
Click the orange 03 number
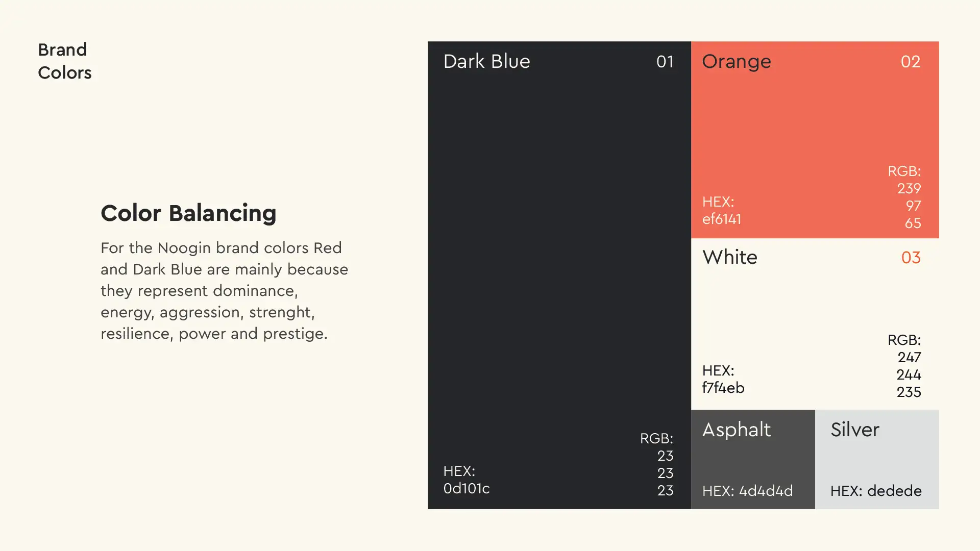[x=911, y=258]
